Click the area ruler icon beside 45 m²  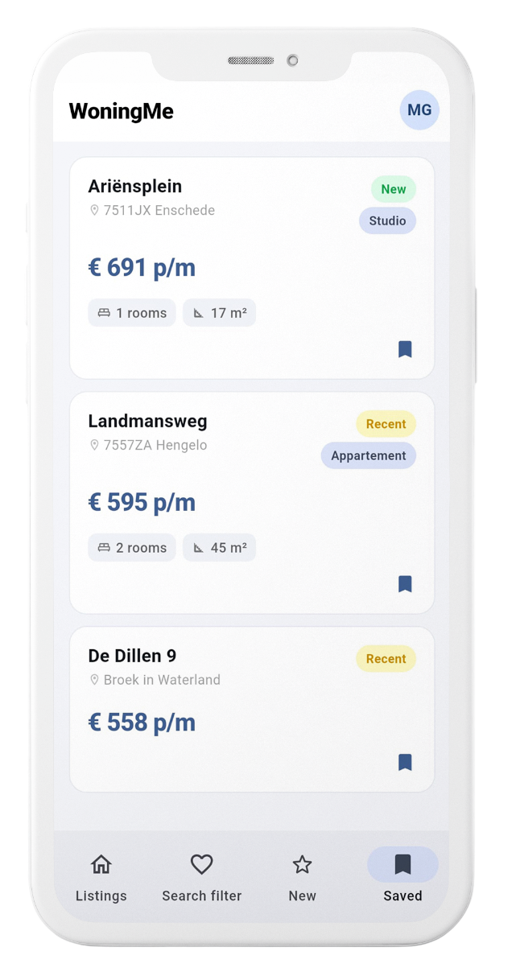[x=198, y=547]
